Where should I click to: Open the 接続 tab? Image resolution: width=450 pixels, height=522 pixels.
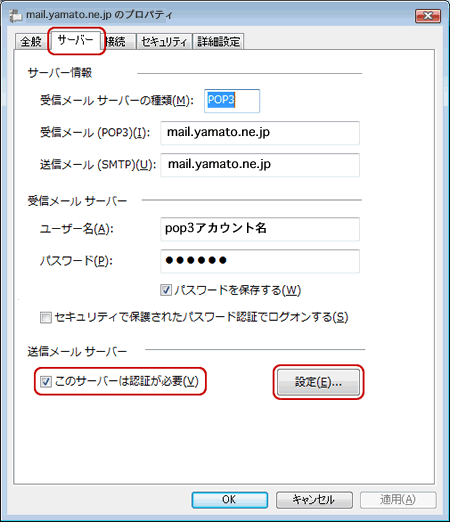click(118, 42)
